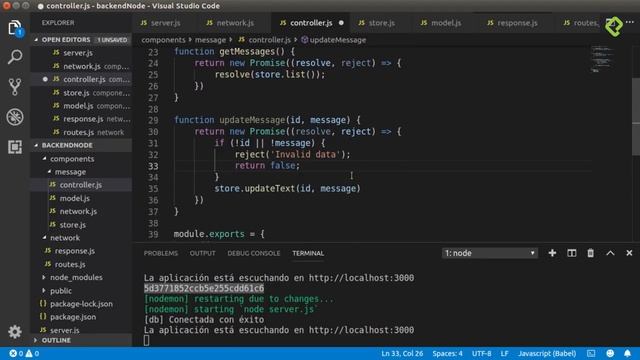Click the errors count in status bar
This screenshot has width=640, height=360.
pos(16,353)
